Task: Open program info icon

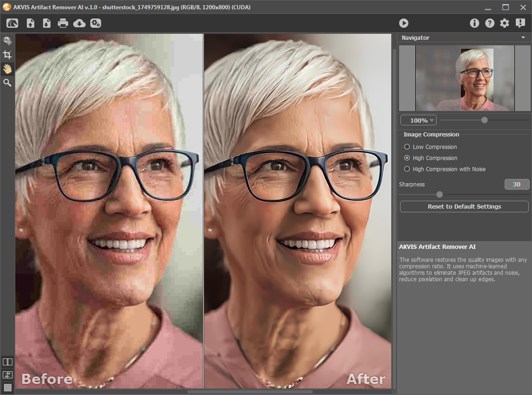Action: (474, 23)
